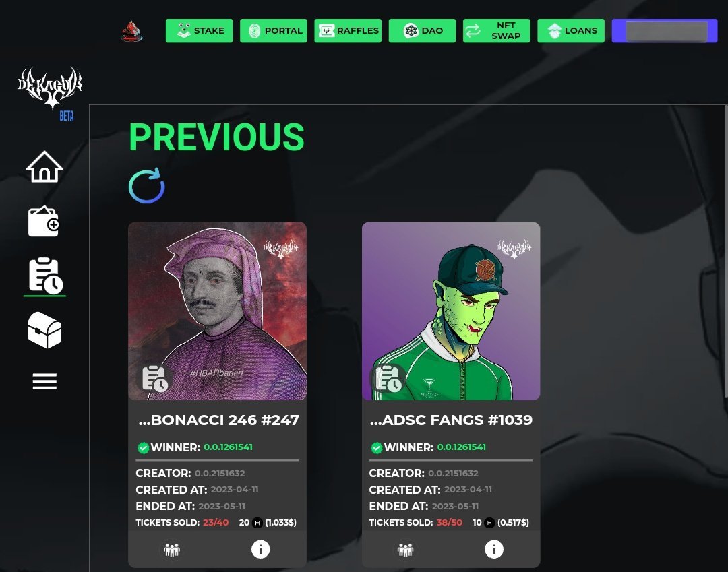The height and width of the screenshot is (572, 728).
Task: Open the Home icon in sidebar
Action: click(x=44, y=166)
